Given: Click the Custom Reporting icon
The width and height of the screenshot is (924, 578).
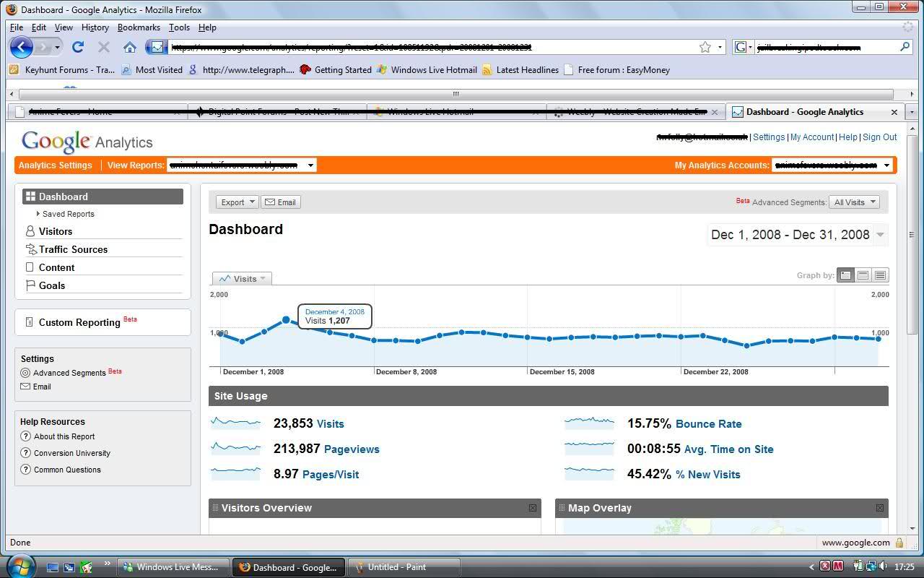Looking at the screenshot, I should pyautogui.click(x=29, y=322).
